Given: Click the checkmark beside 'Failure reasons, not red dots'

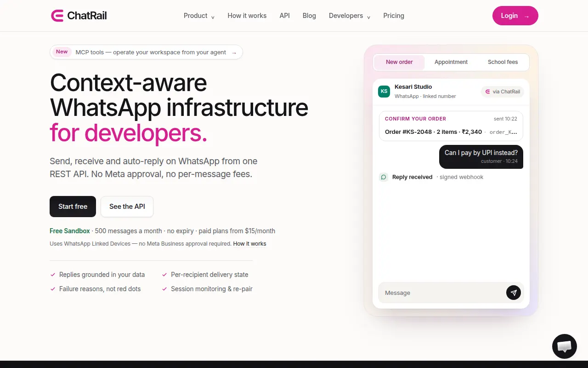Looking at the screenshot, I should coord(53,289).
